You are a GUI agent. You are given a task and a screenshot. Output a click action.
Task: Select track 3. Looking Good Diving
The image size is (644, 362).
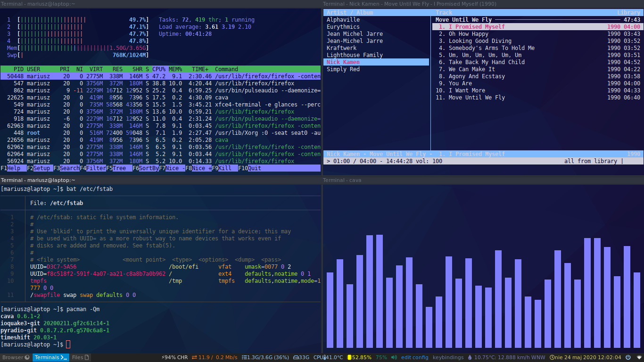click(537, 41)
